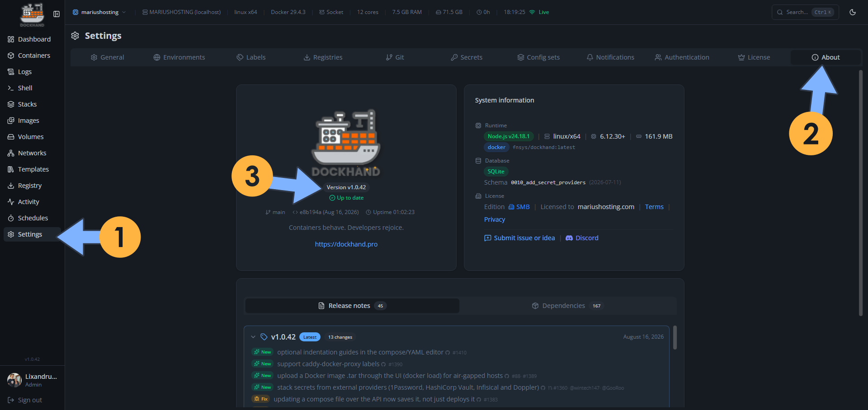The width and height of the screenshot is (868, 410).
Task: Click the SMB edition label
Action: tap(519, 207)
